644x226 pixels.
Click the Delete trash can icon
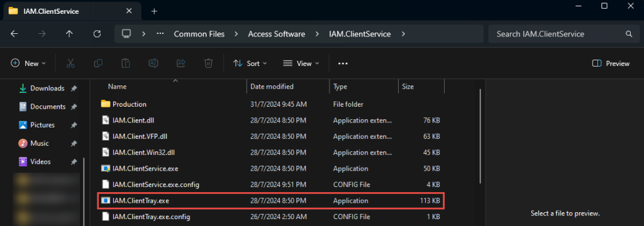tap(209, 63)
